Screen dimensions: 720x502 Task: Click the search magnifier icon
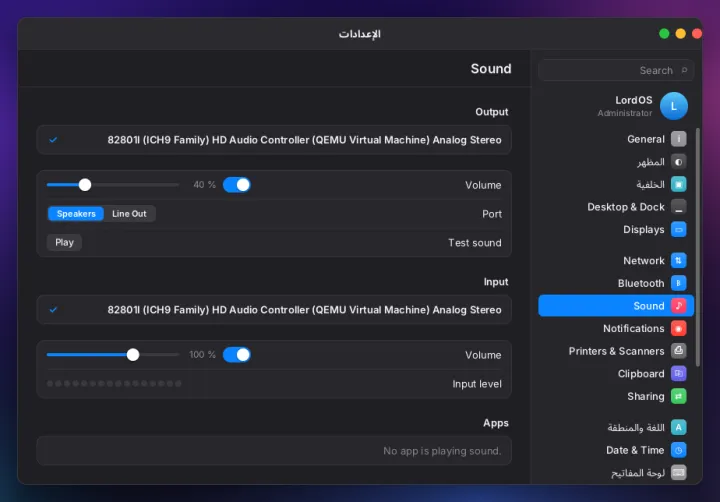[x=684, y=70]
